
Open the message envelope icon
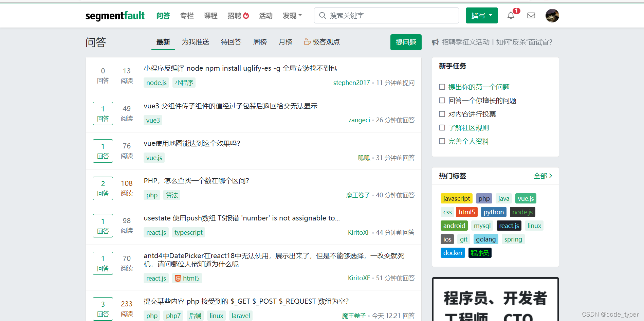pos(531,15)
